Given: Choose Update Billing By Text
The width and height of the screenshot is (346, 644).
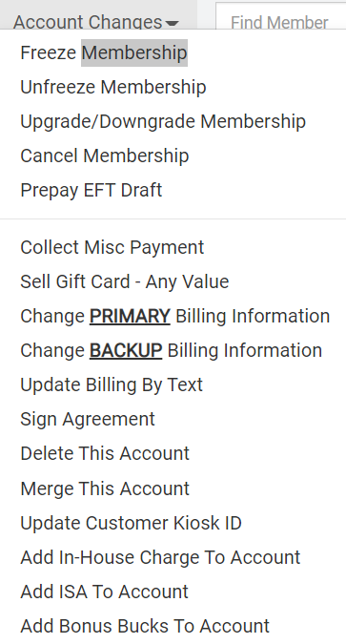Looking at the screenshot, I should (112, 384).
